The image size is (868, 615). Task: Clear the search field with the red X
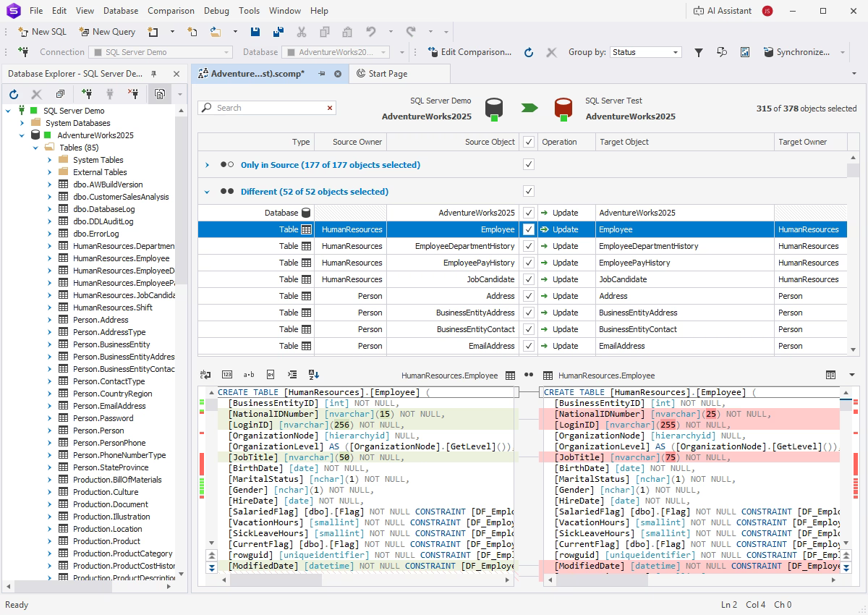330,108
